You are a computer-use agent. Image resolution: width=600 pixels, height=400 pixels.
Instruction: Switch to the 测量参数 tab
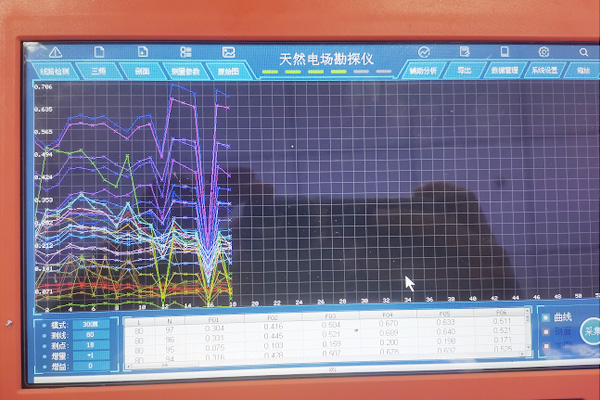[x=186, y=72]
